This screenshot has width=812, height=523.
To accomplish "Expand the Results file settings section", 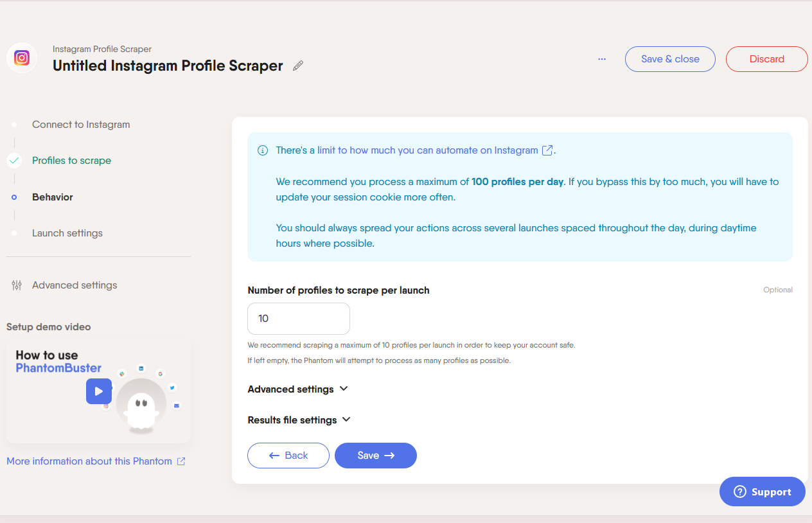I will [x=299, y=420].
